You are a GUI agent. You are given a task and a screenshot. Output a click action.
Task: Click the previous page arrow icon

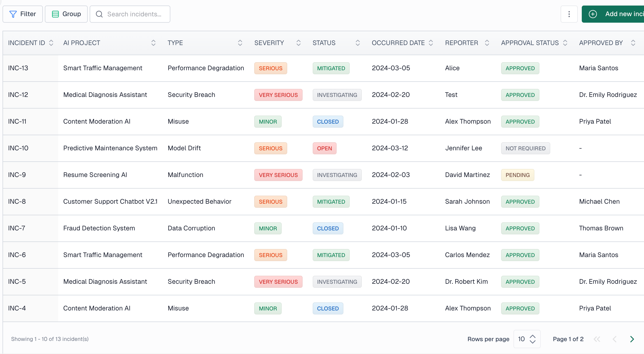pyautogui.click(x=615, y=339)
